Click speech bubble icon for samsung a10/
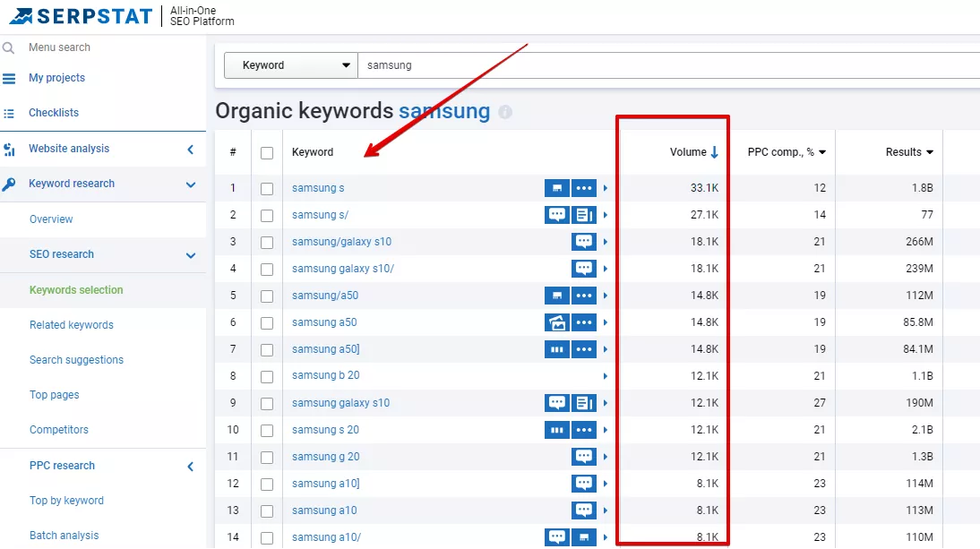 [557, 537]
